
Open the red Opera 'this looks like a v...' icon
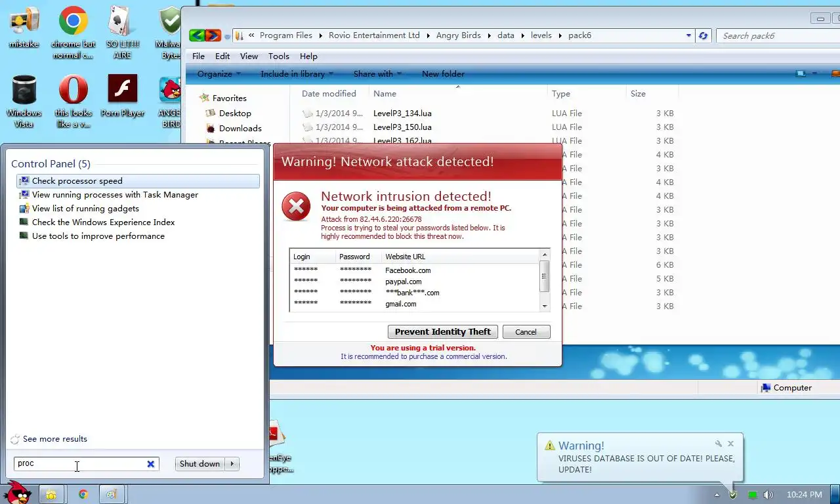73,102
